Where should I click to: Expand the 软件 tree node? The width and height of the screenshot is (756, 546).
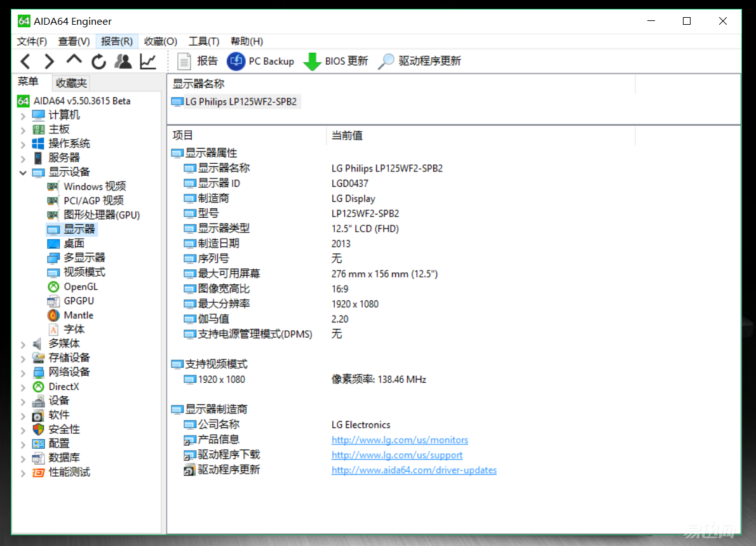(23, 415)
